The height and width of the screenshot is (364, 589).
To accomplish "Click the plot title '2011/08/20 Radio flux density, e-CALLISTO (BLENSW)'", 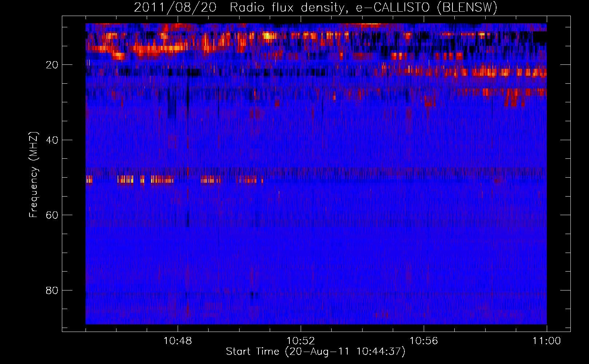I will point(316,7).
